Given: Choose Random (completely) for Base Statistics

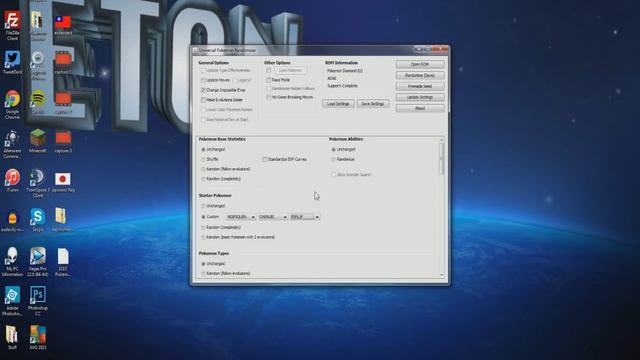Looking at the screenshot, I should click(203, 179).
